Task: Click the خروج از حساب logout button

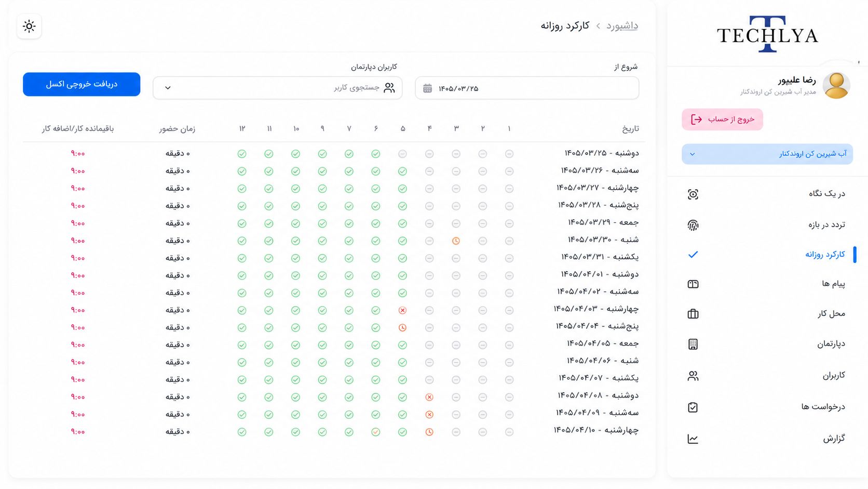Action: [722, 120]
